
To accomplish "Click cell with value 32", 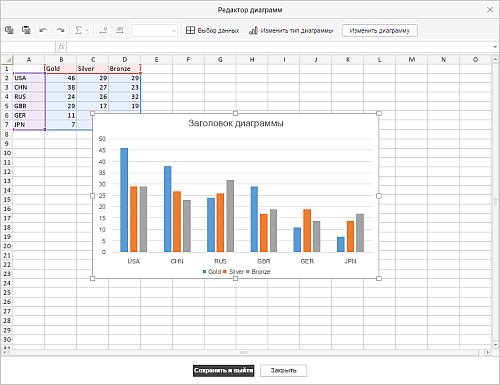I will tap(124, 97).
